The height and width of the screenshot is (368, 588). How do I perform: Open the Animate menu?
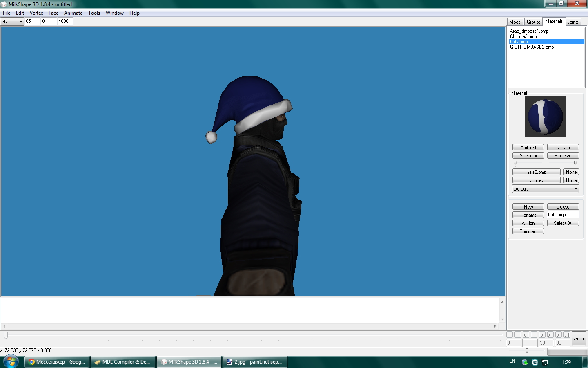point(73,13)
